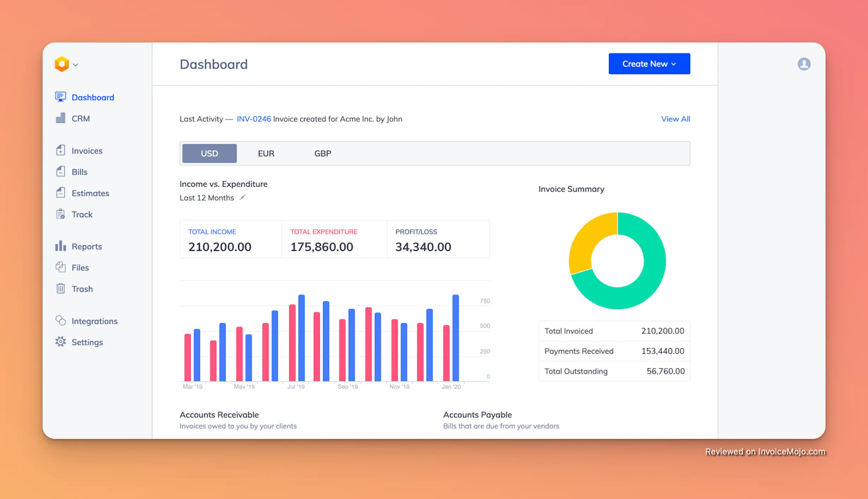Click the Integrations link icon

click(x=60, y=321)
